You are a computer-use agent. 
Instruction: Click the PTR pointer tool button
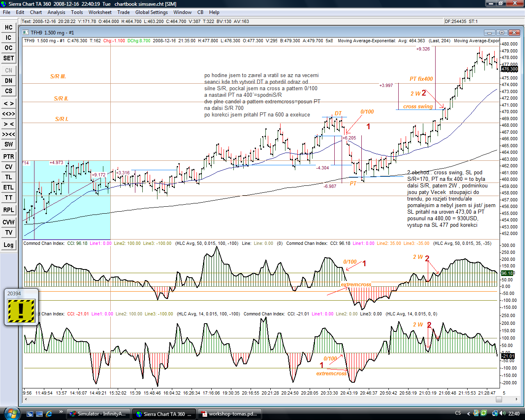[9, 157]
